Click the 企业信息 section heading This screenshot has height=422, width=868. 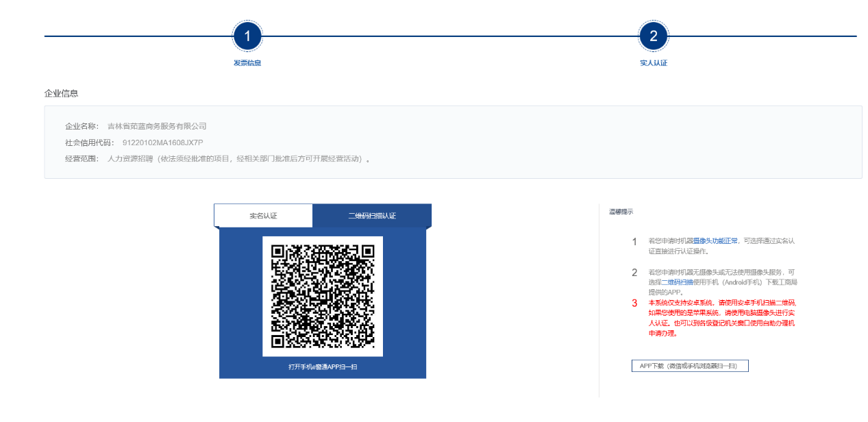(x=61, y=93)
